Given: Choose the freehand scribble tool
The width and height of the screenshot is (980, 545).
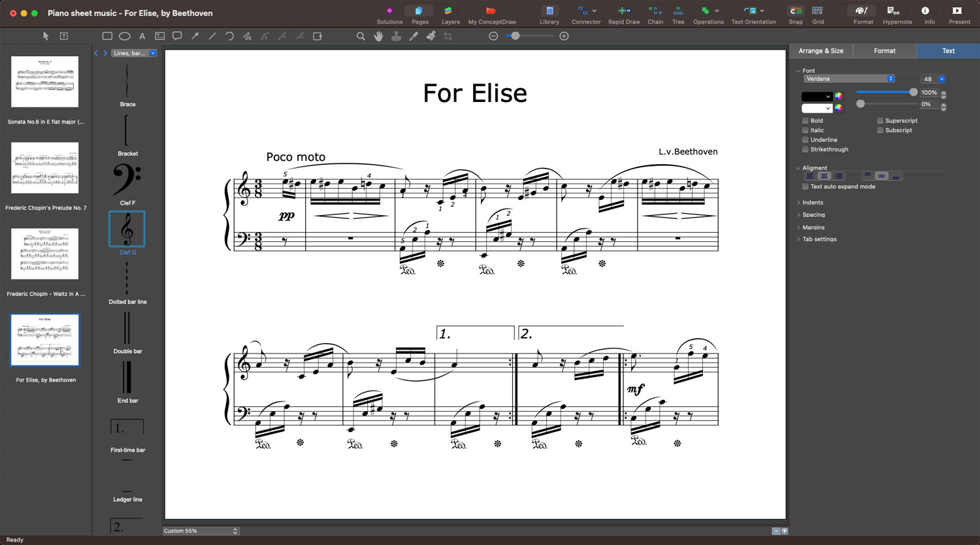Looking at the screenshot, I should pyautogui.click(x=247, y=36).
